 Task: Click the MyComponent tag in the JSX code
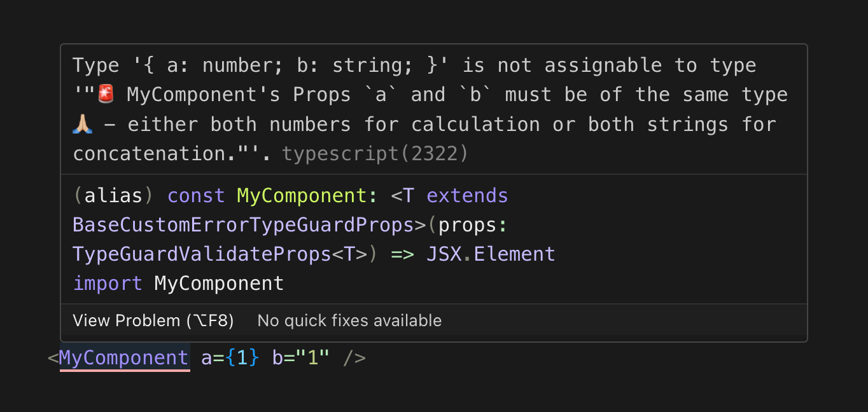point(124,358)
